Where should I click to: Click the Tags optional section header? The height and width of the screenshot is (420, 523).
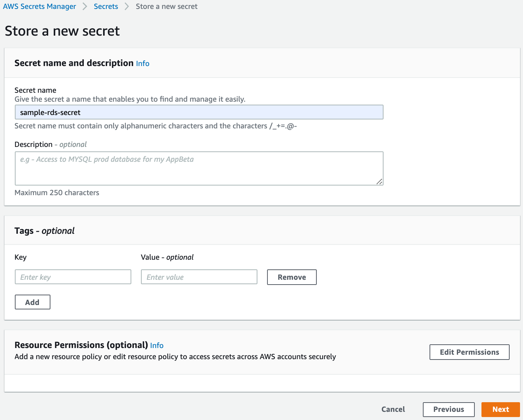click(x=44, y=230)
